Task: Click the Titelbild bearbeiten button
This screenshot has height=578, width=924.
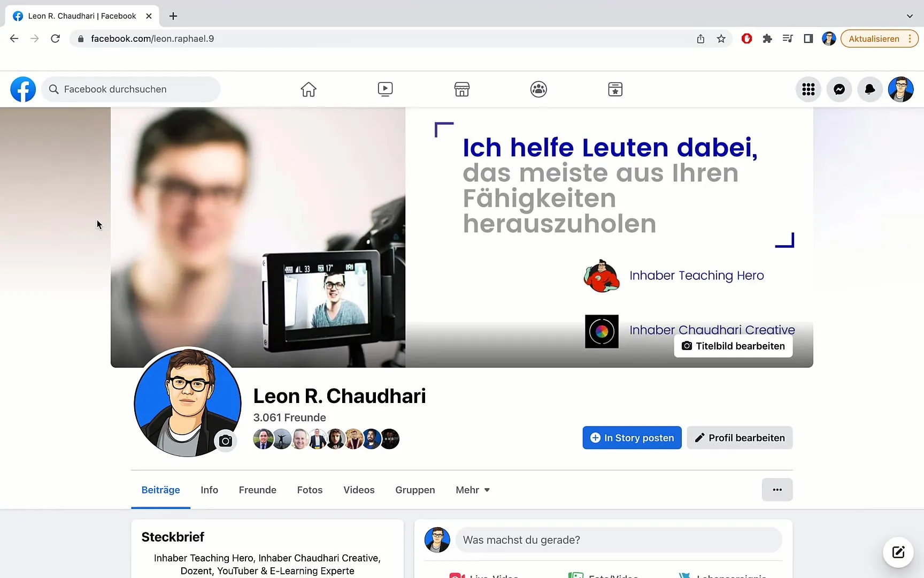Action: coord(733,346)
